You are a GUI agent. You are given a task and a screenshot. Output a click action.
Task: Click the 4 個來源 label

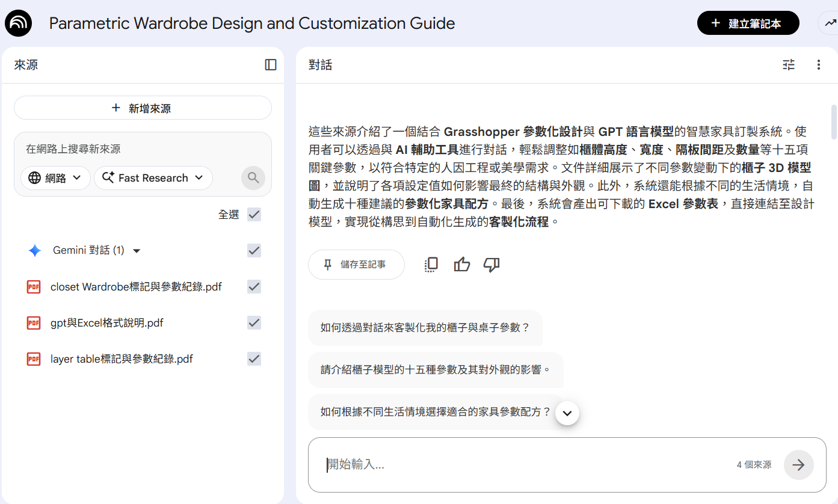(754, 465)
